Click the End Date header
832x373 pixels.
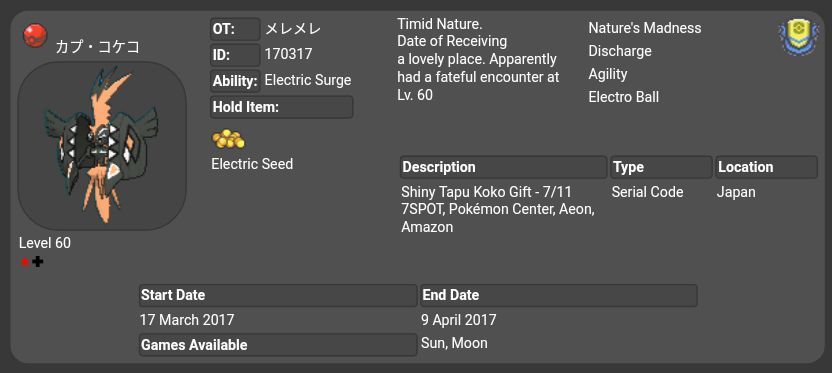point(559,296)
